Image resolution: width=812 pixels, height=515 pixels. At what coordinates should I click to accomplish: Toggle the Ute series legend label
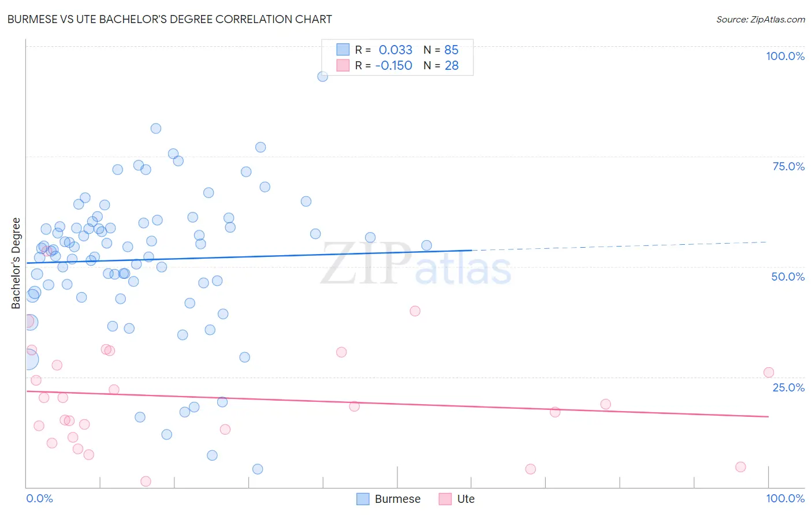pyautogui.click(x=465, y=499)
